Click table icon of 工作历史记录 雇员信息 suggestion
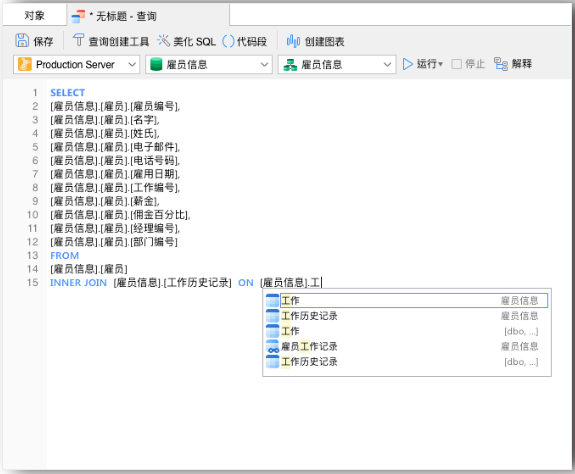The image size is (575, 474). tap(272, 316)
